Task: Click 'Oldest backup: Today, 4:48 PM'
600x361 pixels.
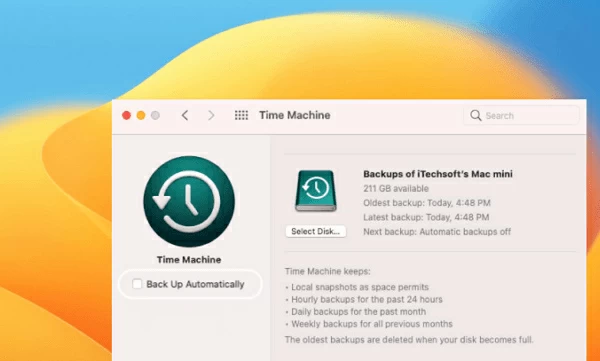Action: [x=427, y=203]
